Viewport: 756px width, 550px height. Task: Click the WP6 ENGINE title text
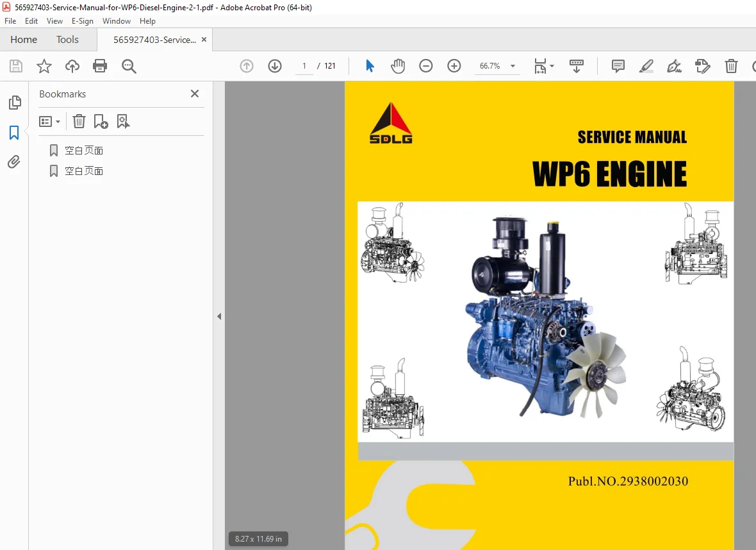(x=609, y=174)
